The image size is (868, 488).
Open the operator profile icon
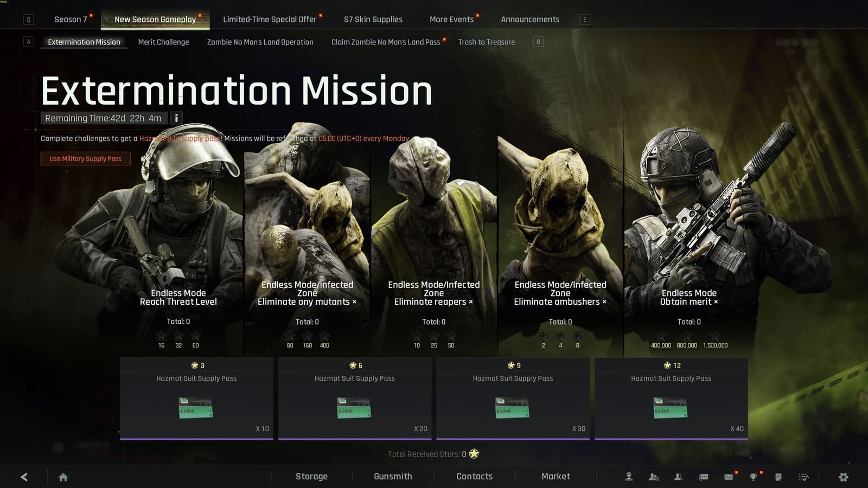629,477
